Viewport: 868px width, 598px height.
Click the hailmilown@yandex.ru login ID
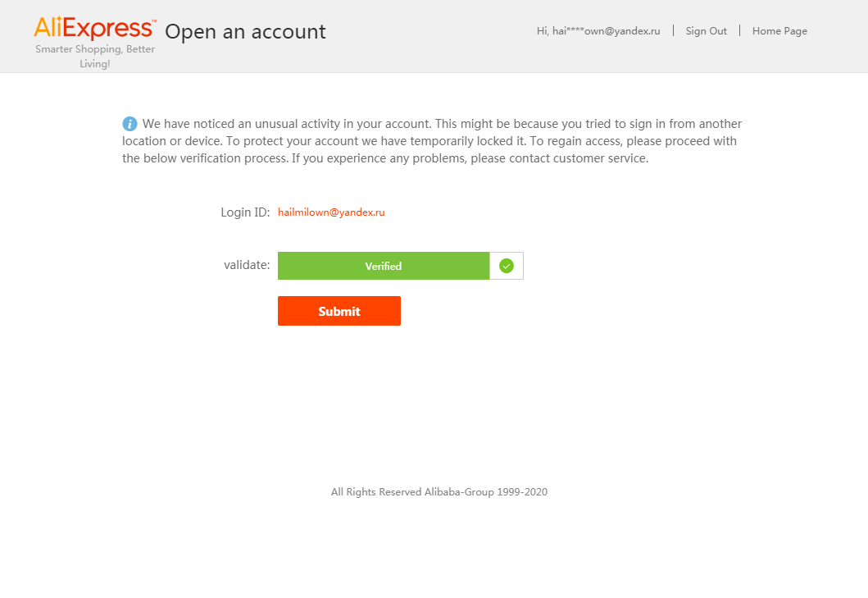(x=331, y=212)
